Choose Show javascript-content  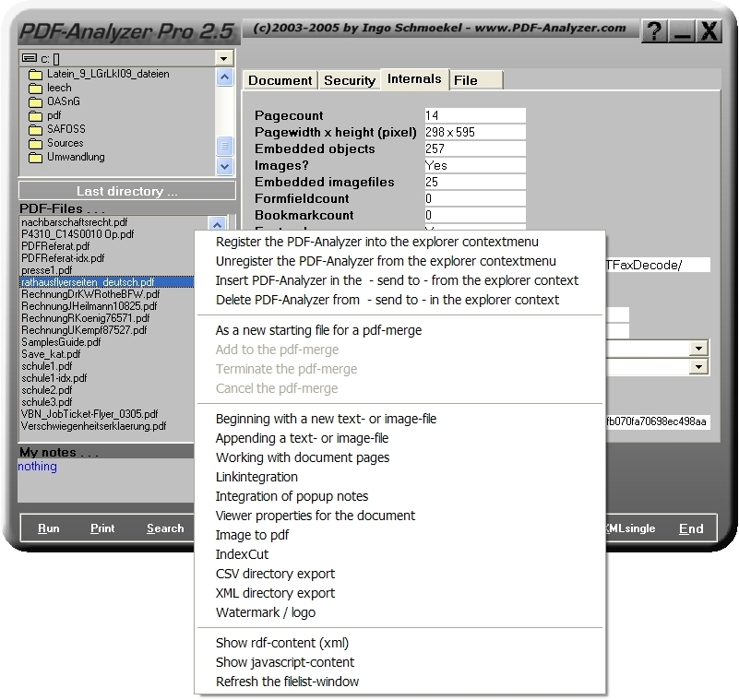pos(399,662)
